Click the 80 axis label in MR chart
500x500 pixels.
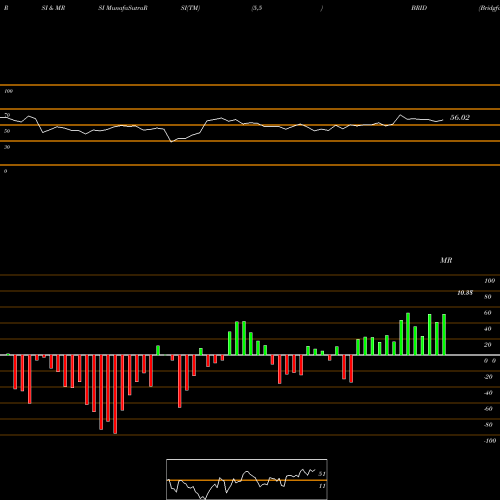click(x=488, y=297)
